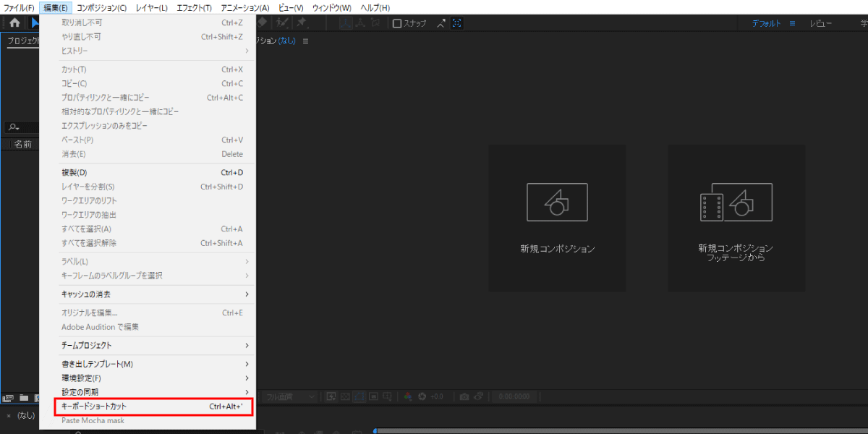This screenshot has height=434, width=868.
Task: Expand the ラベル(L) submenu
Action: [x=147, y=261]
